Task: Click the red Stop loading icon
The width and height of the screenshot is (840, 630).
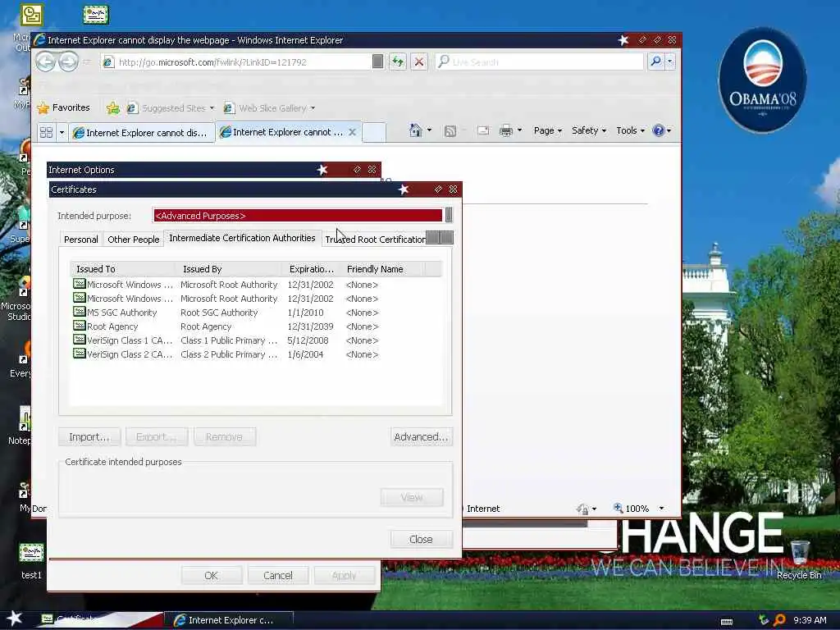Action: pyautogui.click(x=419, y=62)
